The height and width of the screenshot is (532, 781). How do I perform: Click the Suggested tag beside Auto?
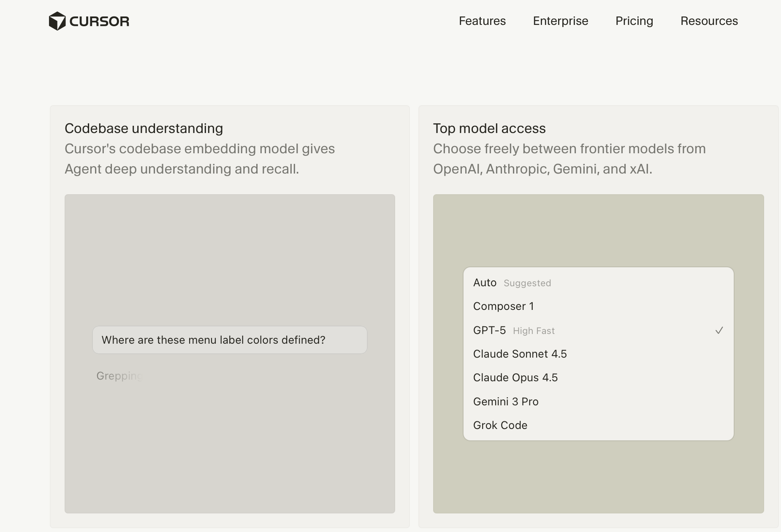pyautogui.click(x=527, y=283)
